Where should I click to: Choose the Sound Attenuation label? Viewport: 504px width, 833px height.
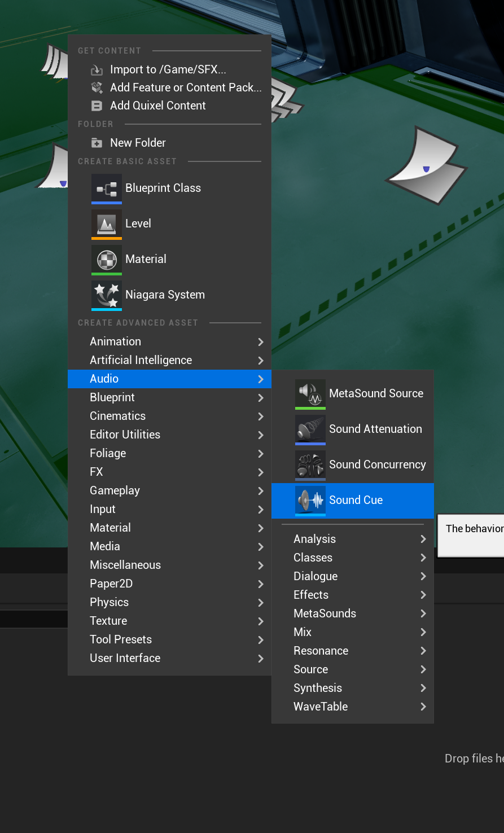(x=376, y=429)
